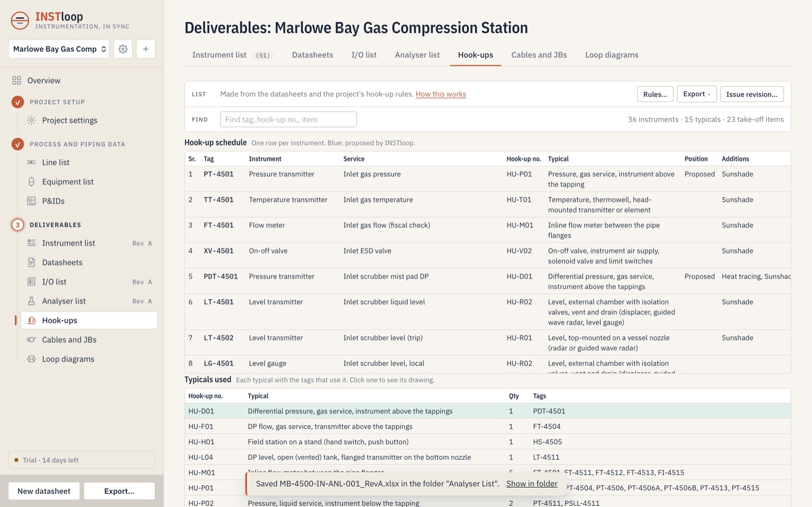Focus the Find tag, hook-up no. field
812x507 pixels.
[288, 119]
